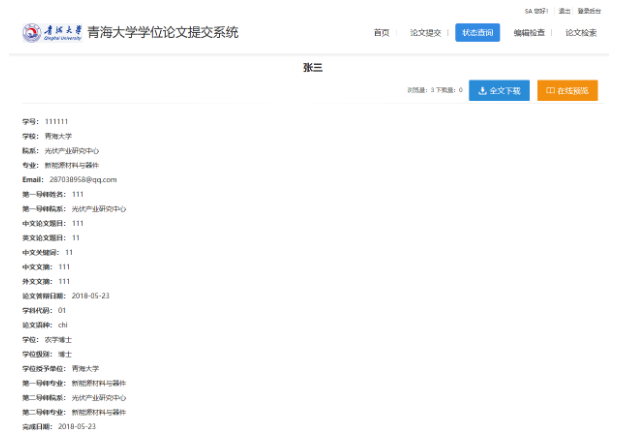
Task: Click the 论文答辩日期 date value
Action: click(x=90, y=296)
